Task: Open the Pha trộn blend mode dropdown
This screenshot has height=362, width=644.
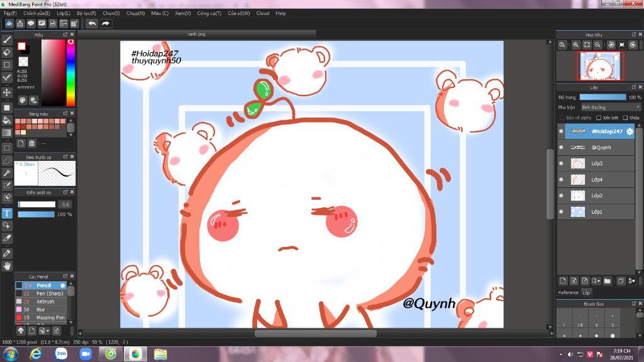Action: click(611, 107)
